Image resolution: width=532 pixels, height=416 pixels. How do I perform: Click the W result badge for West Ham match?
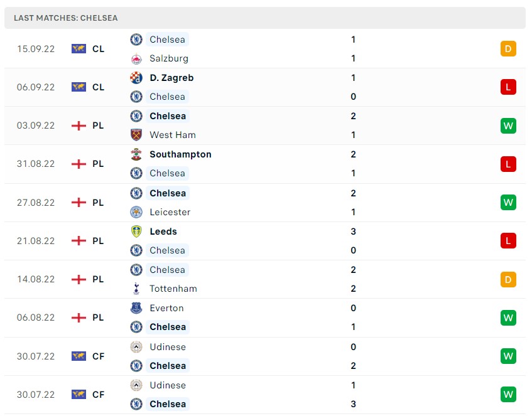coord(508,125)
